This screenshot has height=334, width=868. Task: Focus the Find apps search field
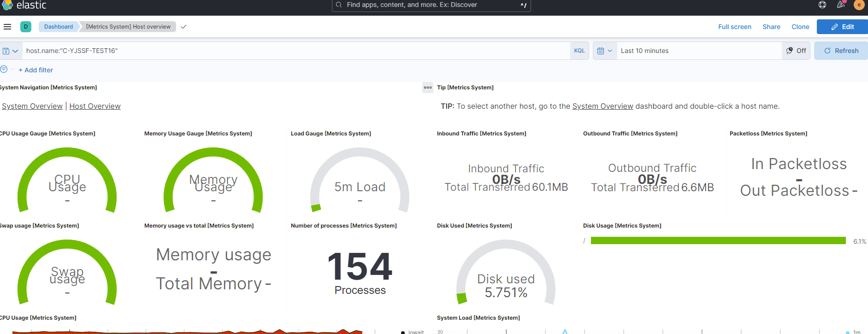[x=431, y=5]
